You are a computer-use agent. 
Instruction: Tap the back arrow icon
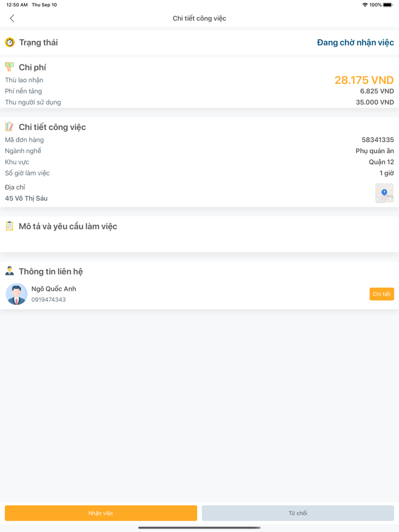click(12, 18)
